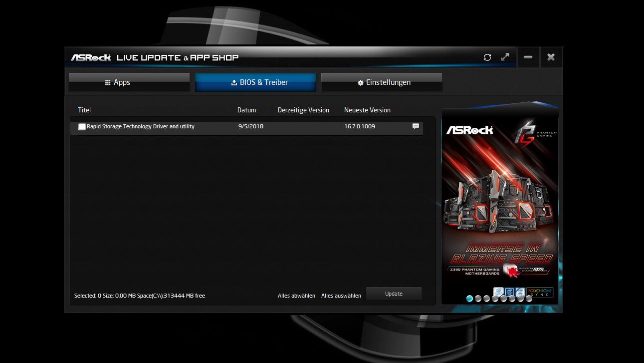The height and width of the screenshot is (363, 644).
Task: Select the BIOS & Treiber tab
Action: tap(255, 82)
